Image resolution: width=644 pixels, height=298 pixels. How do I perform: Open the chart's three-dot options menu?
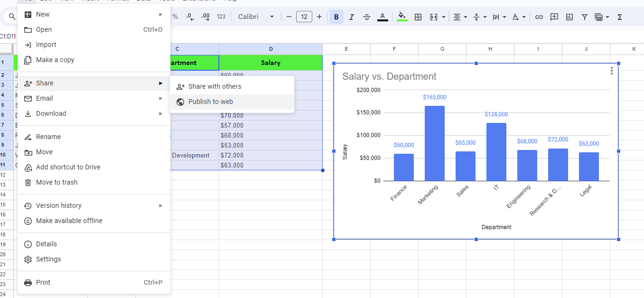click(612, 71)
